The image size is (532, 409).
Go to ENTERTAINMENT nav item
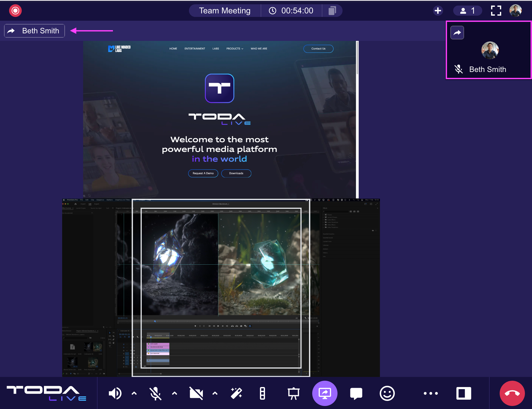pos(195,49)
